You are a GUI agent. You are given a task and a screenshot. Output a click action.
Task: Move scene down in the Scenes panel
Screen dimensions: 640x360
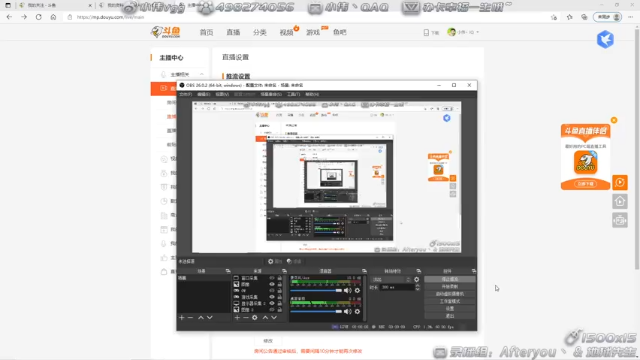click(x=209, y=318)
